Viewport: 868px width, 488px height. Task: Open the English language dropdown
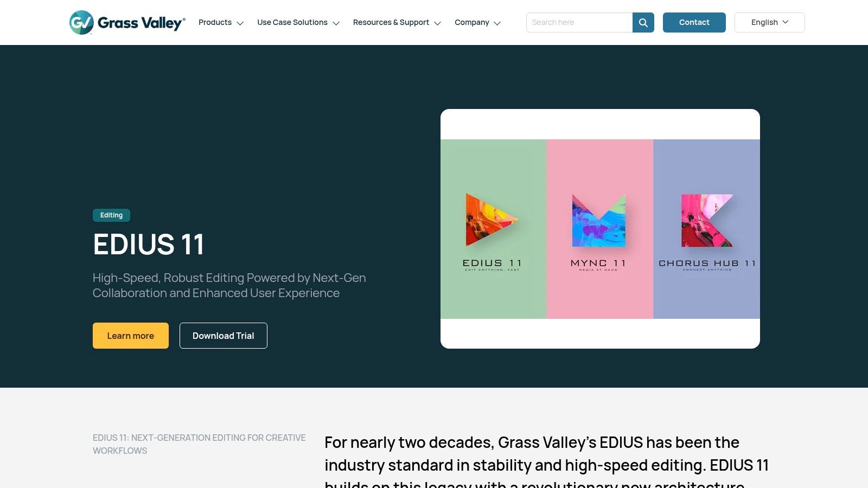pos(769,22)
